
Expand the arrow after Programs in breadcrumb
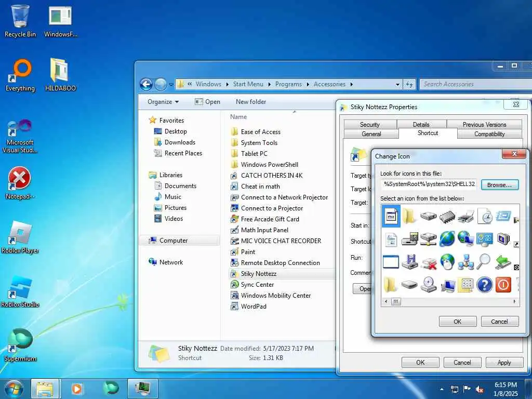coord(308,84)
